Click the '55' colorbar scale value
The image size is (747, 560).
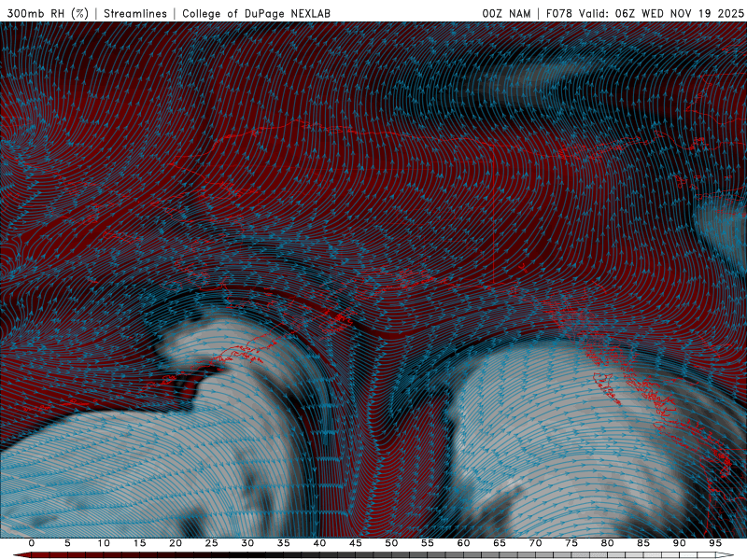(428, 543)
